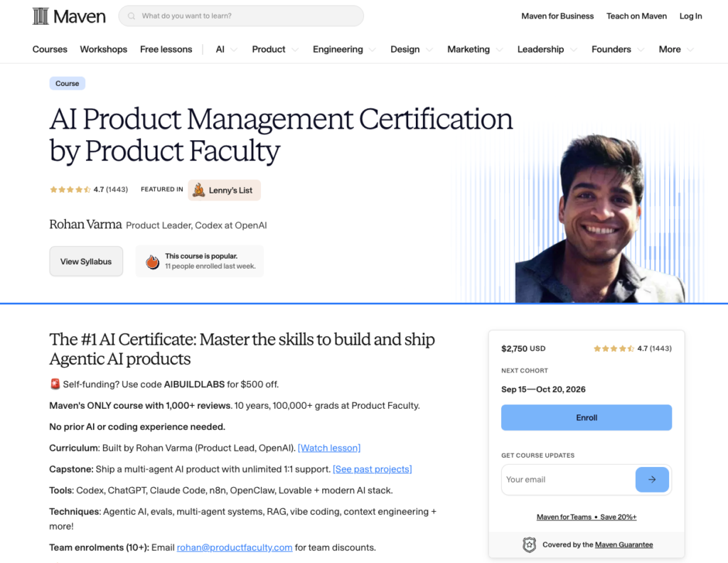Click the flame popular-course icon
728x563 pixels.
[x=152, y=262]
